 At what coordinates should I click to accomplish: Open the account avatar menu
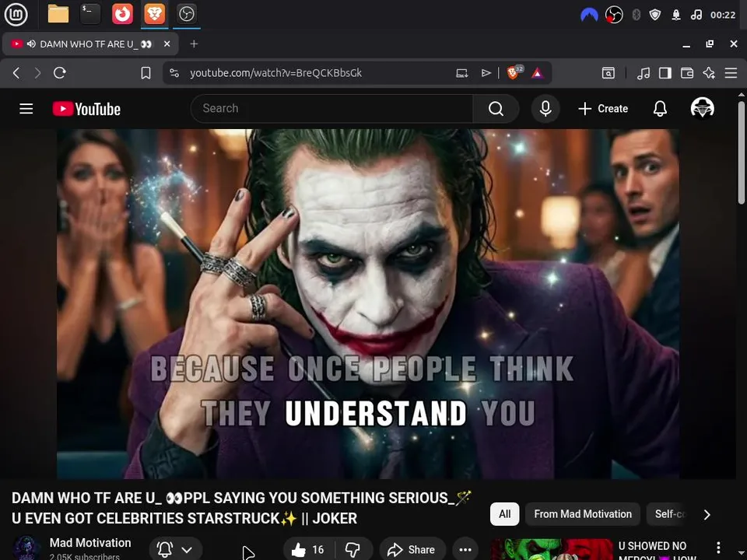click(702, 108)
